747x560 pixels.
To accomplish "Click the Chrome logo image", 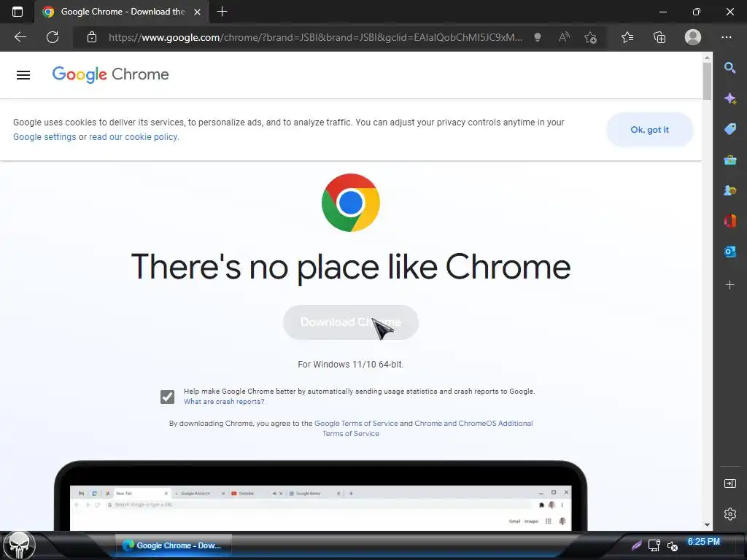I will [351, 203].
